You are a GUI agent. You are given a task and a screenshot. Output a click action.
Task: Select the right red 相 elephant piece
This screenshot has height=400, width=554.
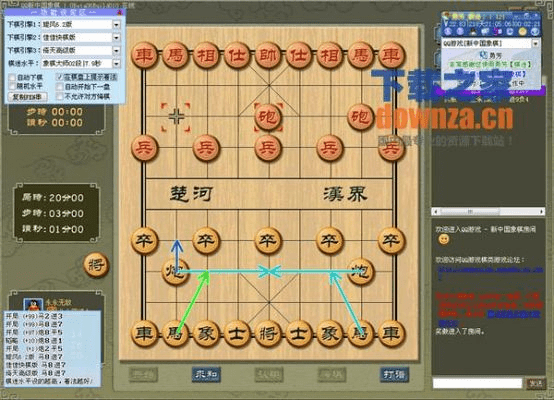coord(330,55)
